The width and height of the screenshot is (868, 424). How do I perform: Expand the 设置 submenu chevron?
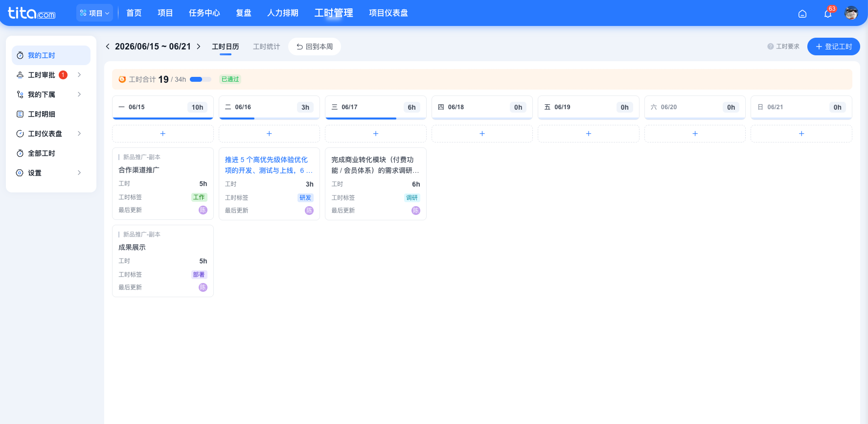click(79, 173)
